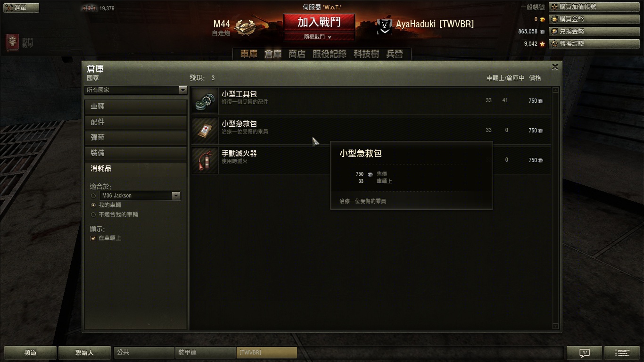
Task: Open the list panel icon at bottom right
Action: (622, 353)
